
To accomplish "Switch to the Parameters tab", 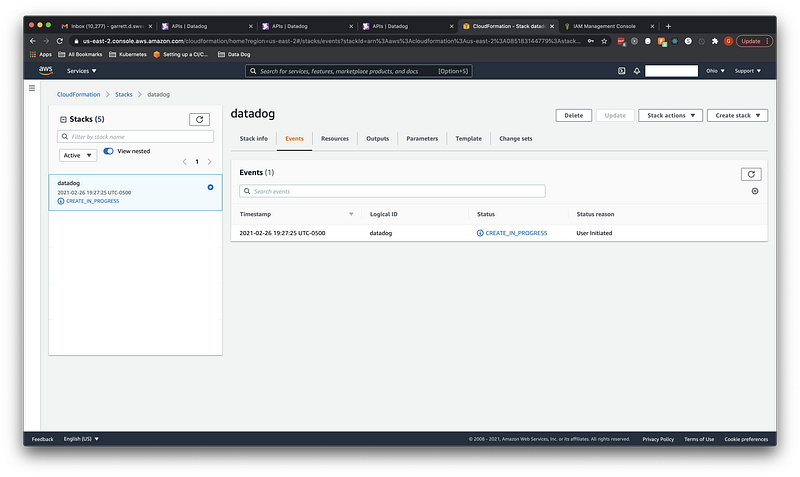I will tap(422, 138).
